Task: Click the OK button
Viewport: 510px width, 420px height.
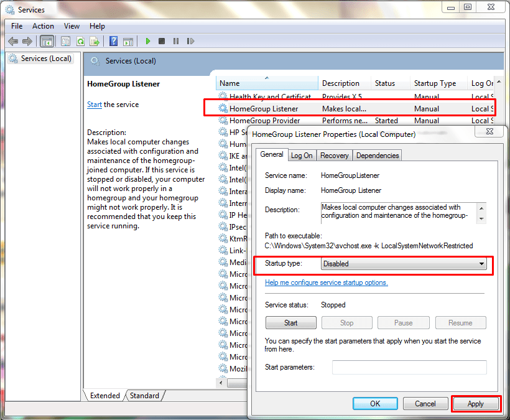Action: (375, 404)
